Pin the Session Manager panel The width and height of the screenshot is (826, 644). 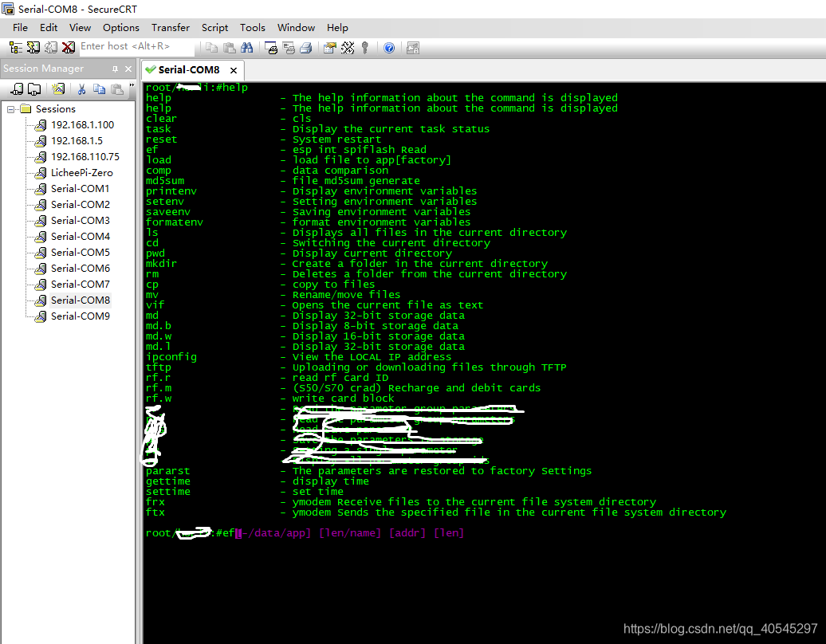click(x=115, y=69)
